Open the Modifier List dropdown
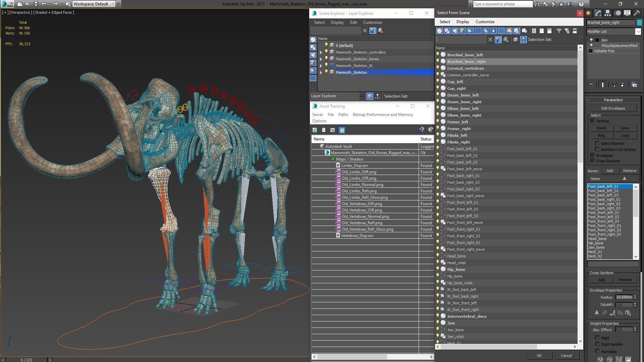Screen dimensions: 644x362 pyautogui.click(x=638, y=32)
